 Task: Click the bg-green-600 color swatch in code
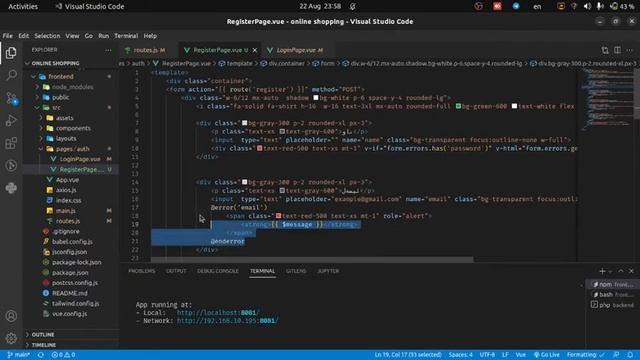458,106
